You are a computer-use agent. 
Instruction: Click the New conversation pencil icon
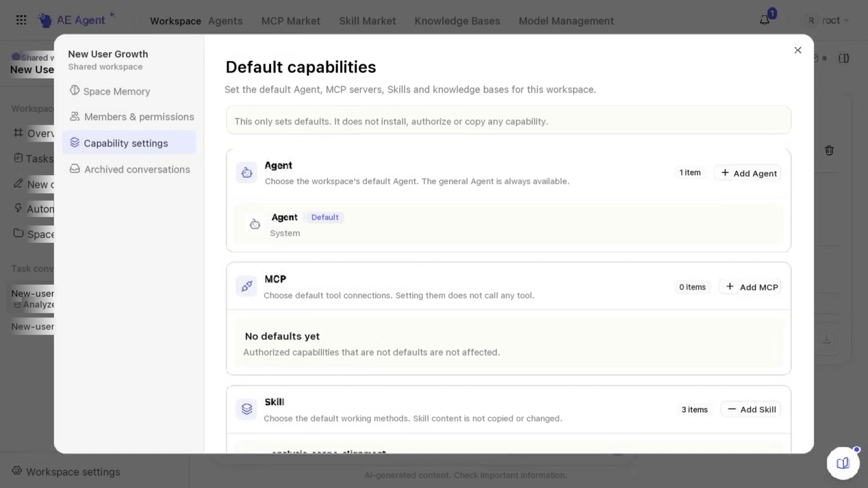click(18, 183)
